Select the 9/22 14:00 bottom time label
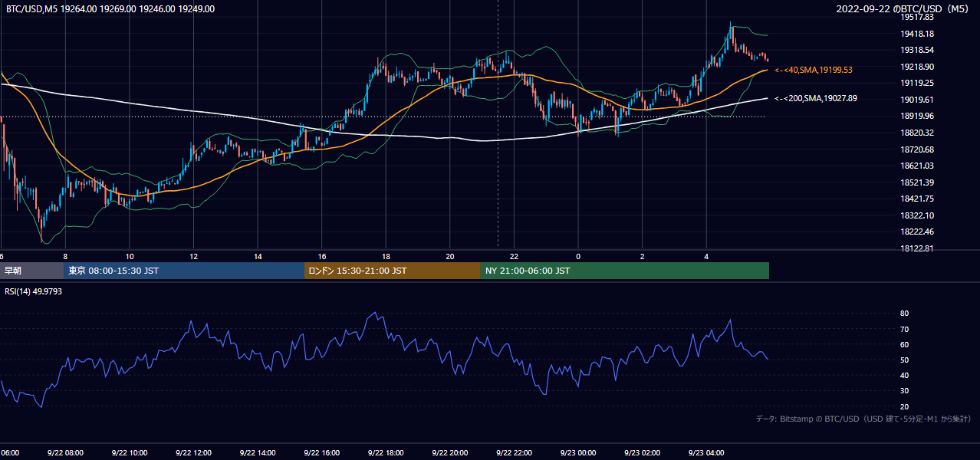 [x=257, y=453]
